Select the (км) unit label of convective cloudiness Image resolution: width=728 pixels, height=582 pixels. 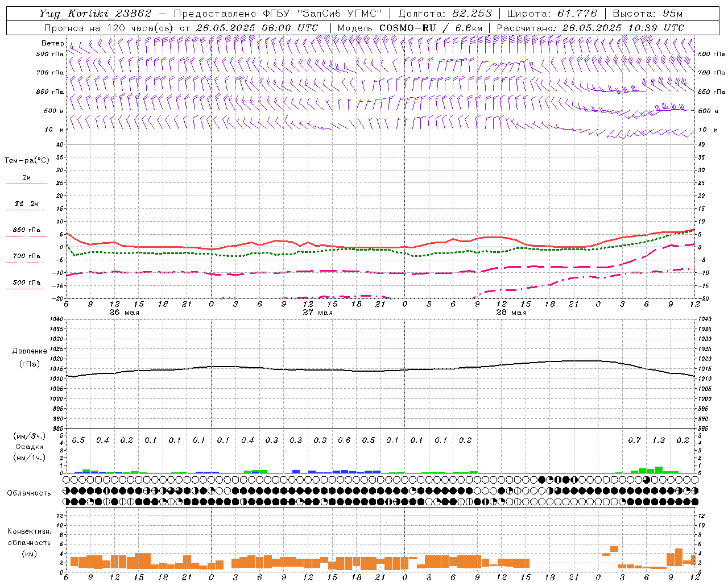tap(30, 554)
